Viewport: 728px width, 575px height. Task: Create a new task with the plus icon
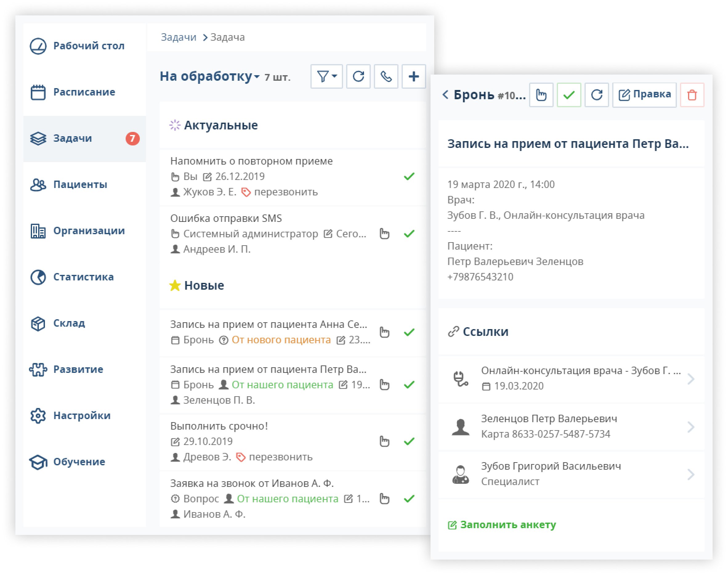[x=414, y=77]
